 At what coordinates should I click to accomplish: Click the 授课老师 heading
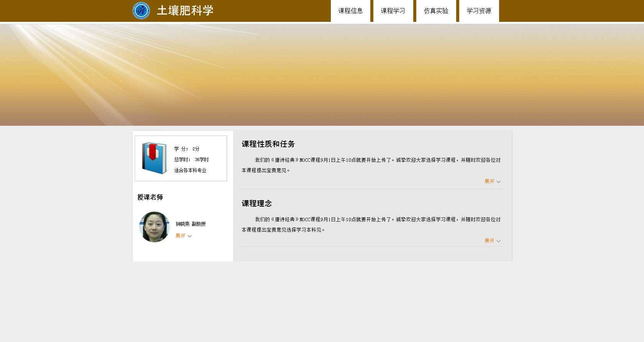pyautogui.click(x=150, y=197)
